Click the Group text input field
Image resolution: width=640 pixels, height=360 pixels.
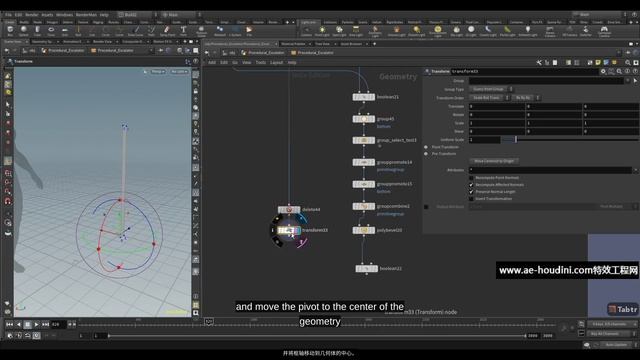pyautogui.click(x=547, y=81)
